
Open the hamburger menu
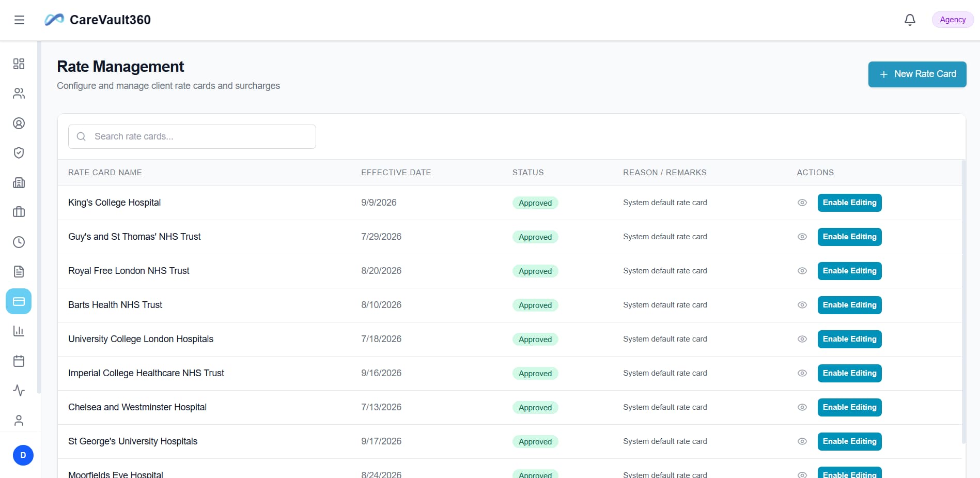(19, 20)
